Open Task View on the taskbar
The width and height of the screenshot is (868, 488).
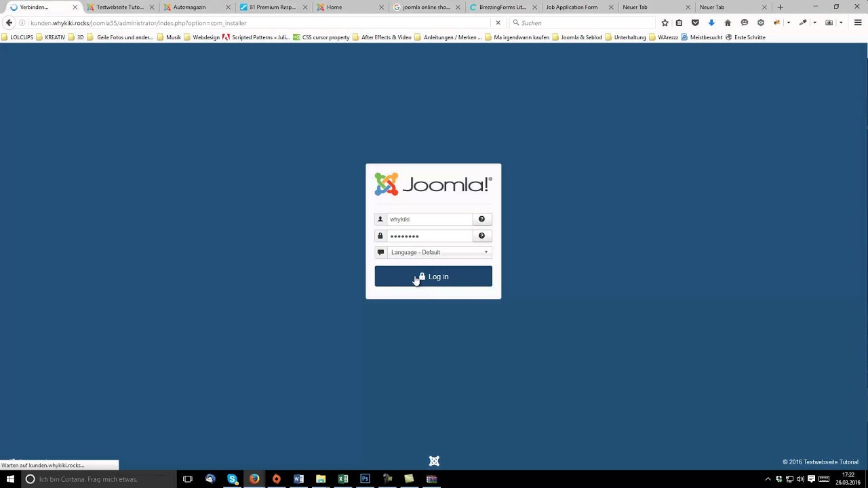tap(188, 479)
